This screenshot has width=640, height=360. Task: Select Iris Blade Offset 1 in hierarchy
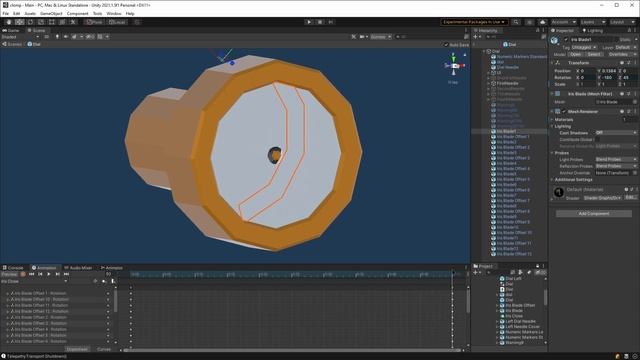point(509,137)
